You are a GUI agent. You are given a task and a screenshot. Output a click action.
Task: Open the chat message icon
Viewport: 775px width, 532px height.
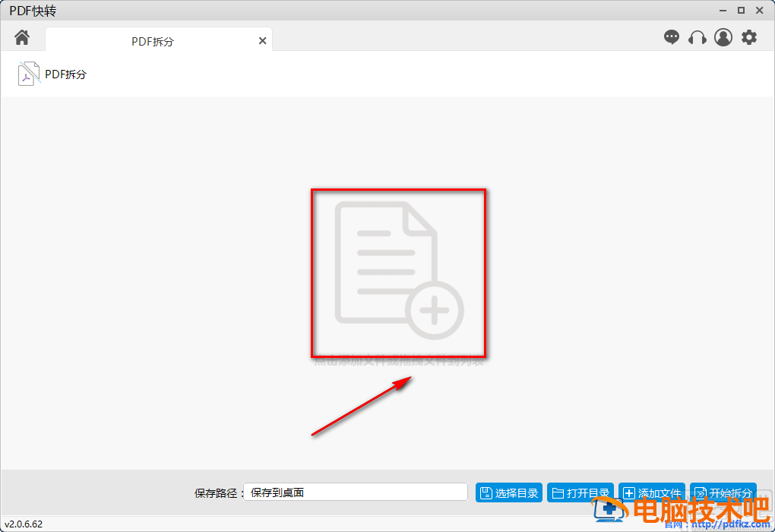[x=671, y=37]
